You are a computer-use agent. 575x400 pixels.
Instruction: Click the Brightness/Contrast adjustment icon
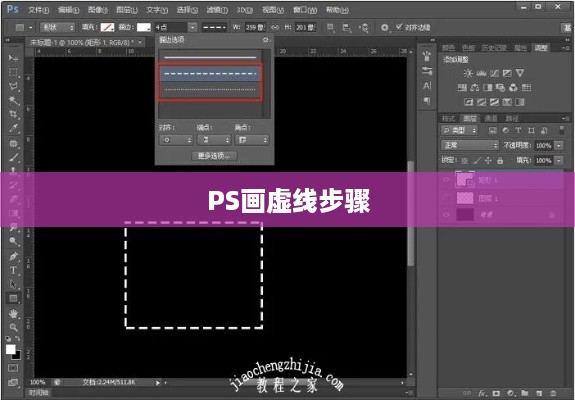tap(468, 73)
